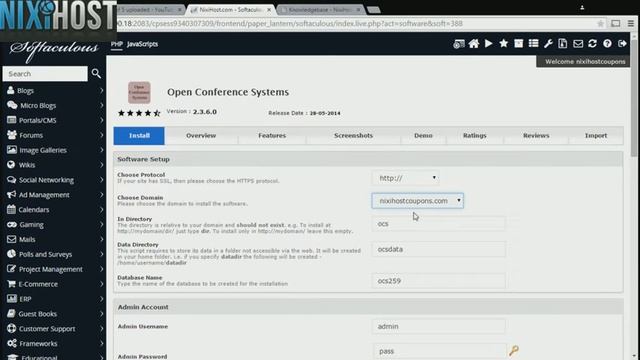Click the Database Name field ocs259
This screenshot has height=360, width=640.
tap(438, 281)
